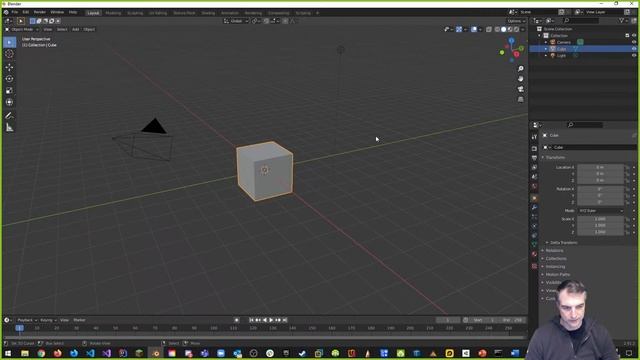Screen dimensions: 640x360
Task: Switch to the Modeling workspace tab
Action: click(x=113, y=13)
